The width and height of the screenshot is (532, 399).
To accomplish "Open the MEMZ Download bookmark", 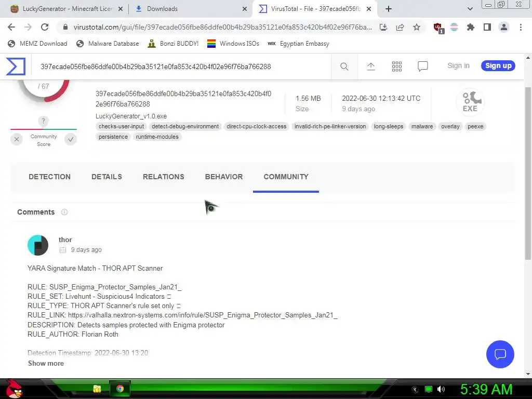I will pyautogui.click(x=37, y=44).
